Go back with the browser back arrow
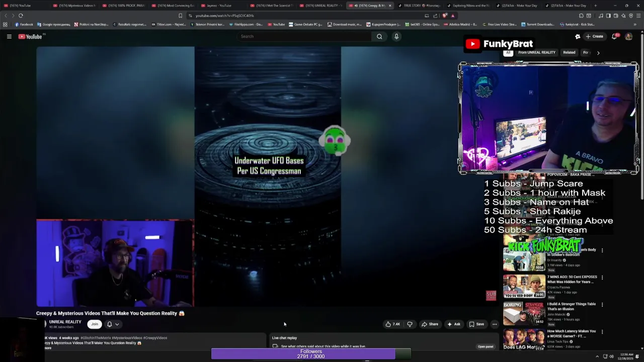The height and width of the screenshot is (362, 644). [x=6, y=16]
